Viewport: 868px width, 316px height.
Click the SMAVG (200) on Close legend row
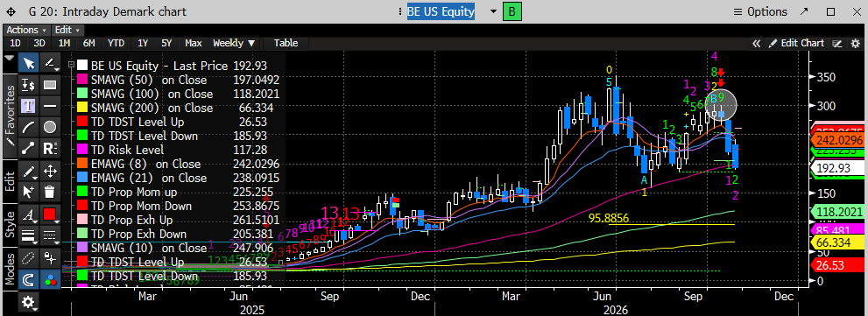pyautogui.click(x=179, y=108)
